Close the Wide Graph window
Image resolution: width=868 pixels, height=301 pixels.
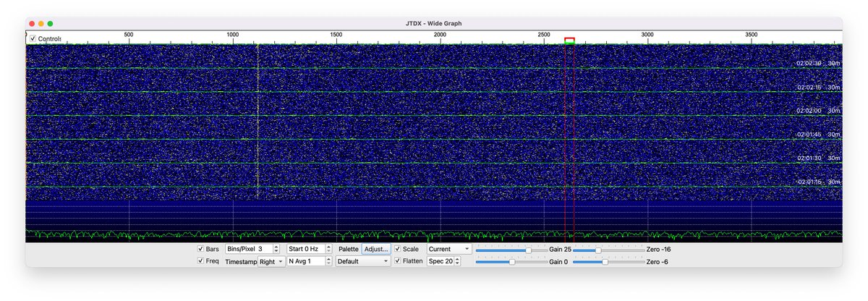[32, 24]
